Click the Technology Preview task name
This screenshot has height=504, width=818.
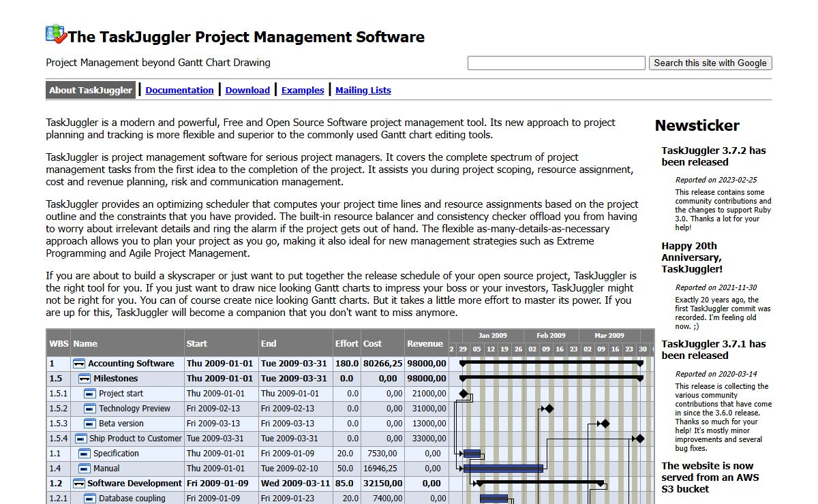[x=134, y=409]
